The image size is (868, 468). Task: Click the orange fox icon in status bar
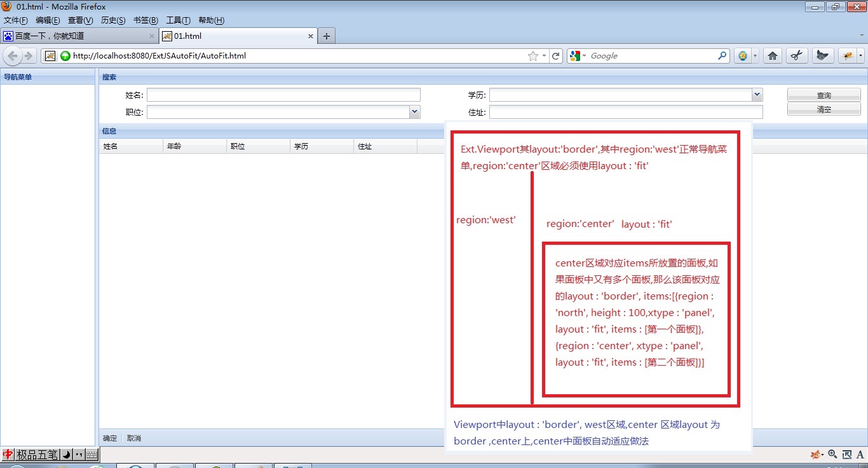coord(817,455)
